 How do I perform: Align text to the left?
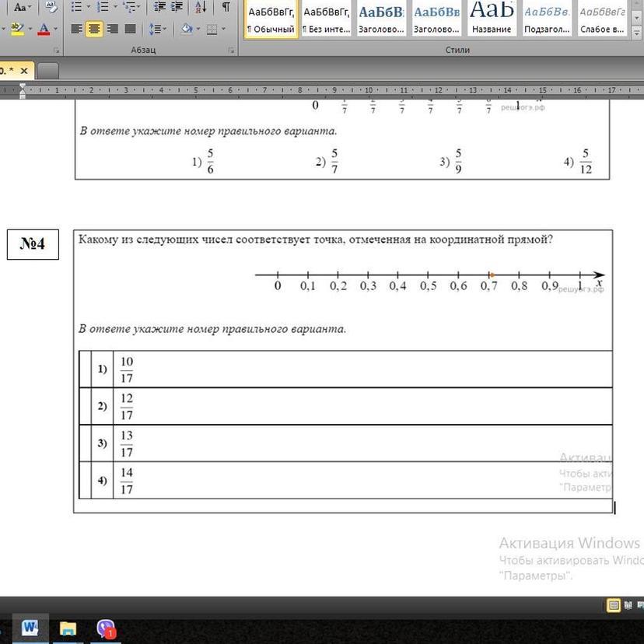click(77, 29)
